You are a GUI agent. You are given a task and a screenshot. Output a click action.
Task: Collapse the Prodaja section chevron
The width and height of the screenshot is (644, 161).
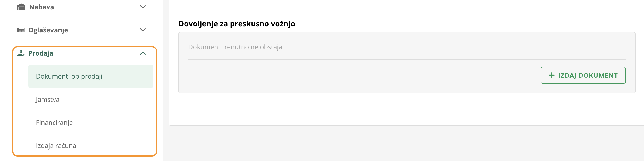143,53
